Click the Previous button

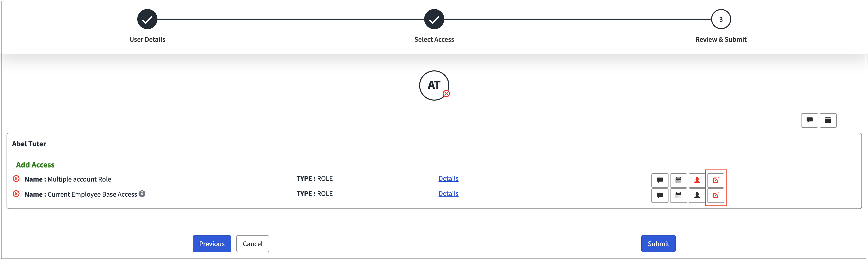coord(212,243)
